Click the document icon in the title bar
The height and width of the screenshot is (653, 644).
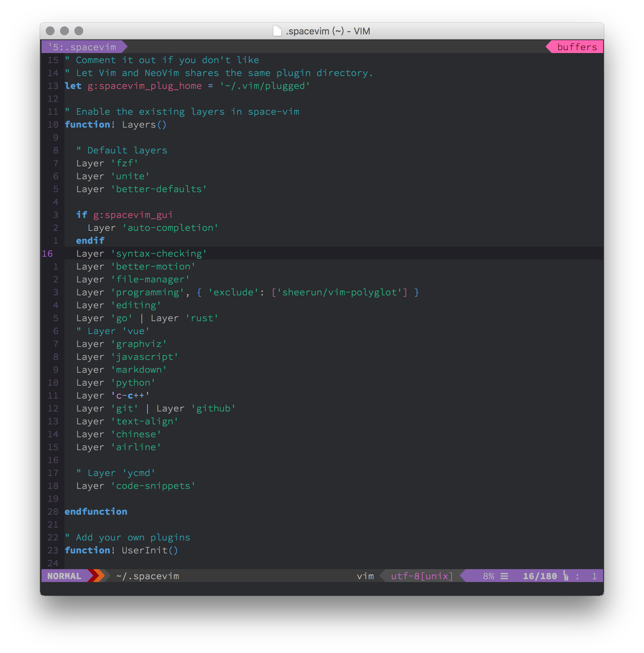tap(277, 31)
